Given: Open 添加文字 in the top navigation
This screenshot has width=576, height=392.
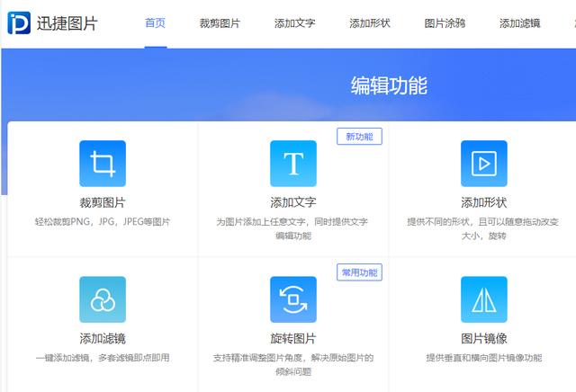Looking at the screenshot, I should pyautogui.click(x=294, y=23).
